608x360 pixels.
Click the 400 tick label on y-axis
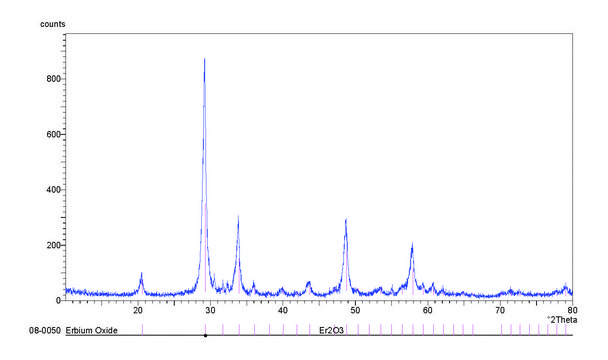(54, 190)
